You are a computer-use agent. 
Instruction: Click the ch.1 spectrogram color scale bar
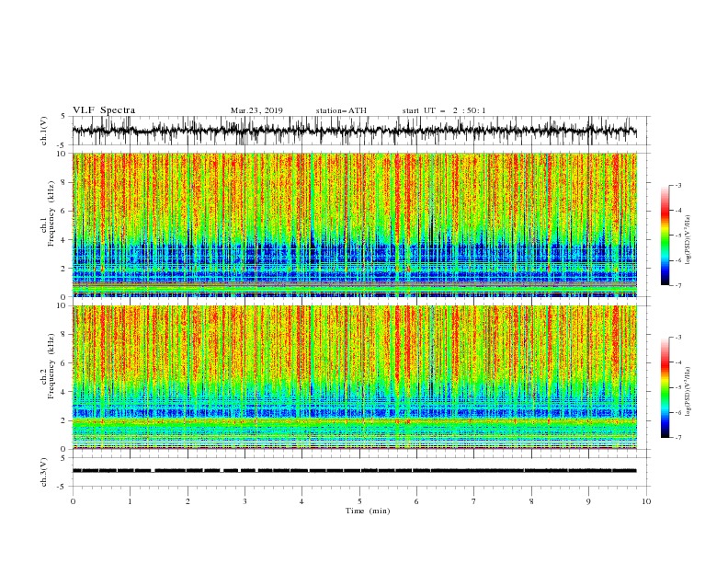pyautogui.click(x=665, y=236)
